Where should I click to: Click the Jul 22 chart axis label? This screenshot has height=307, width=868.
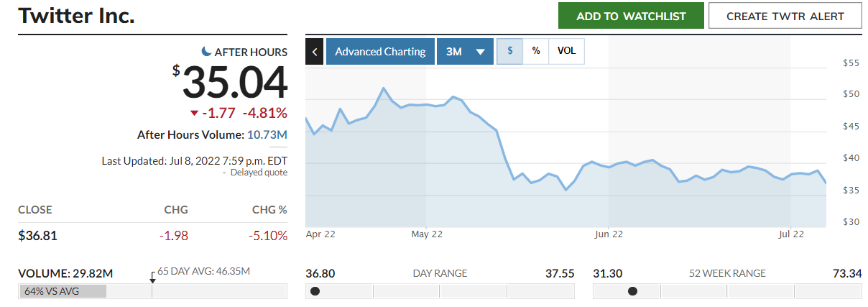pyautogui.click(x=790, y=234)
